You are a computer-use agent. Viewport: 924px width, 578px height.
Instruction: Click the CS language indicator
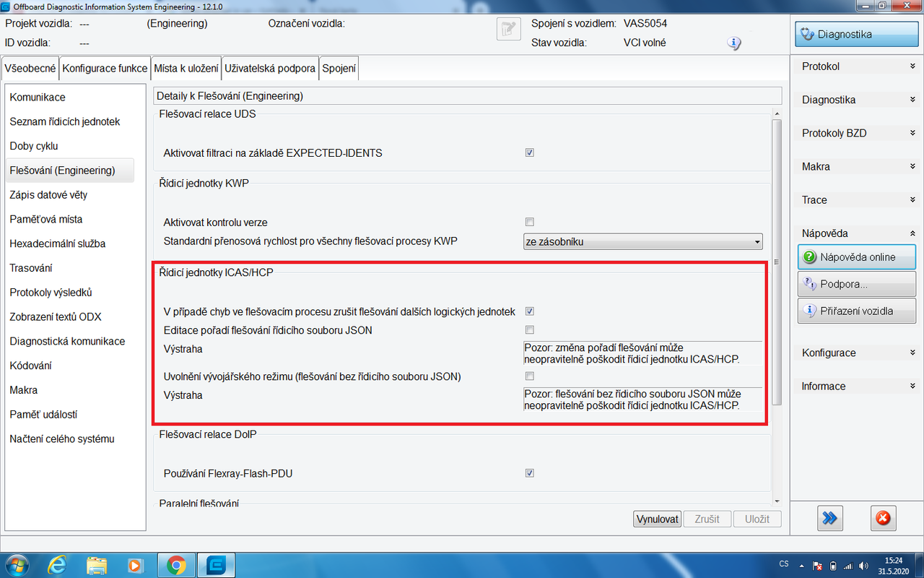click(784, 564)
